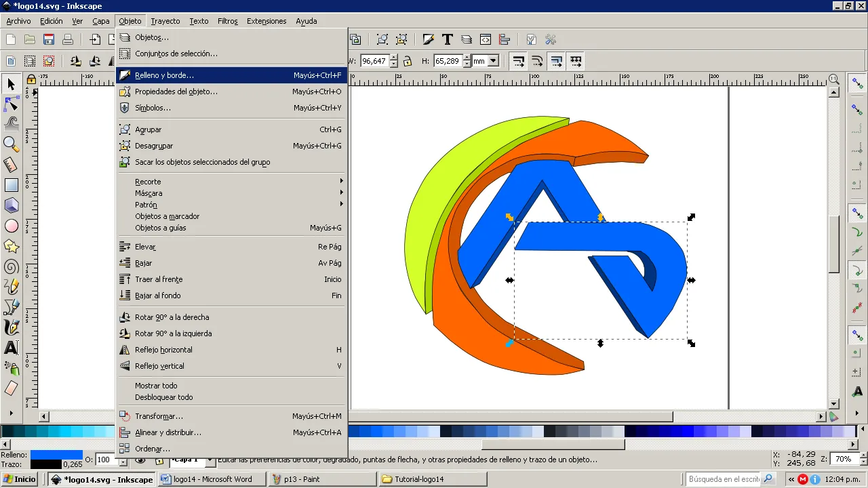Click the Save document icon
Screen dimensions: 868x488
pyautogui.click(x=49, y=39)
